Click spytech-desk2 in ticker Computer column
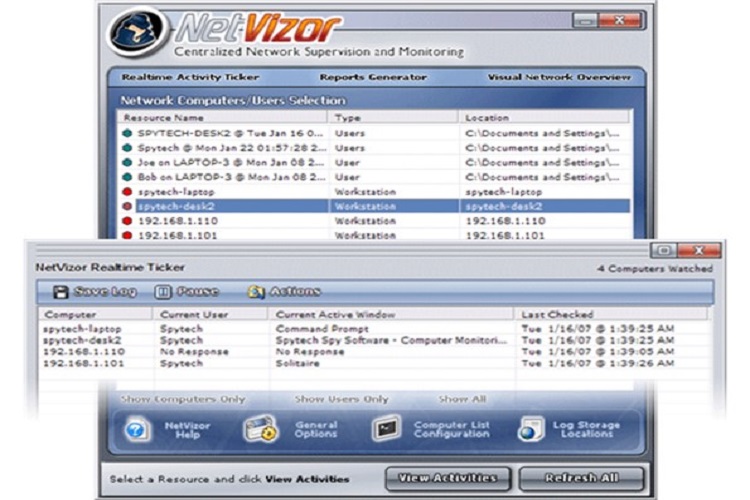Screen dimensions: 750x500 click(x=82, y=341)
